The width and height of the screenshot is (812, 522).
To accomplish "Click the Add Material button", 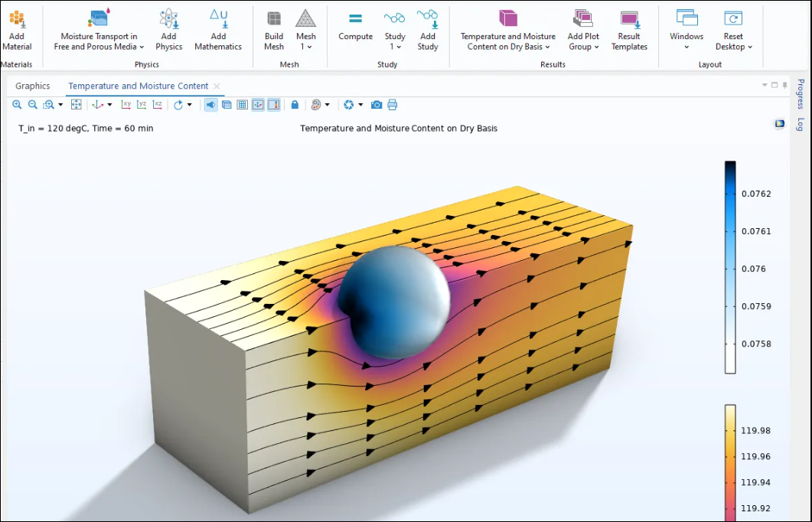I will [x=17, y=31].
